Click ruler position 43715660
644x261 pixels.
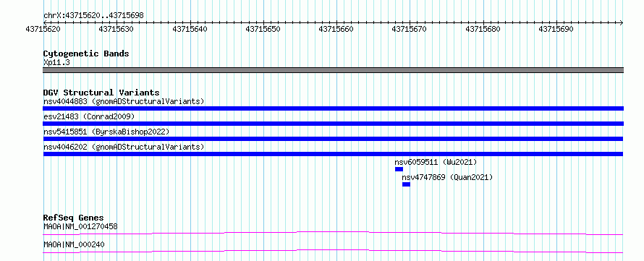point(336,29)
